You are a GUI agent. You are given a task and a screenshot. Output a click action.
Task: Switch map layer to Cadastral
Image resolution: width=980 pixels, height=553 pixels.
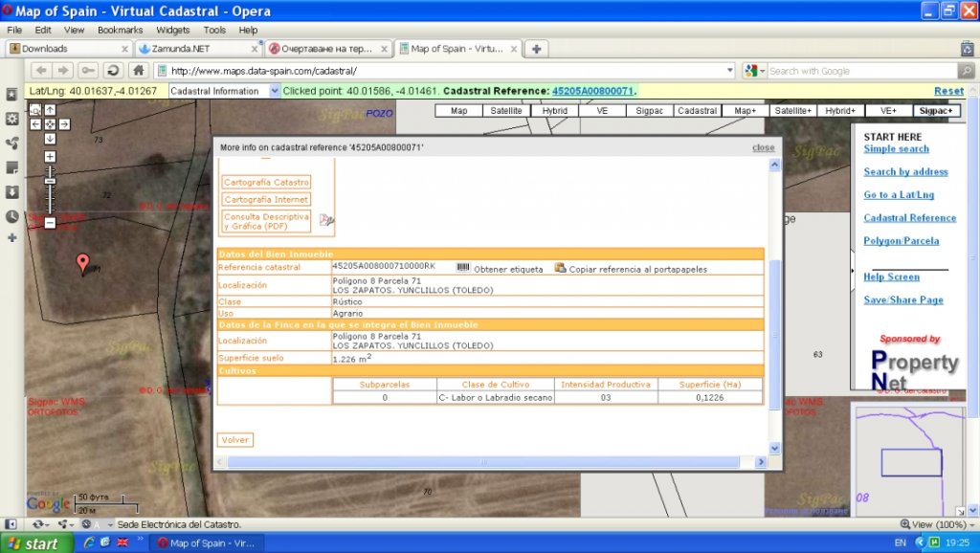698,111
